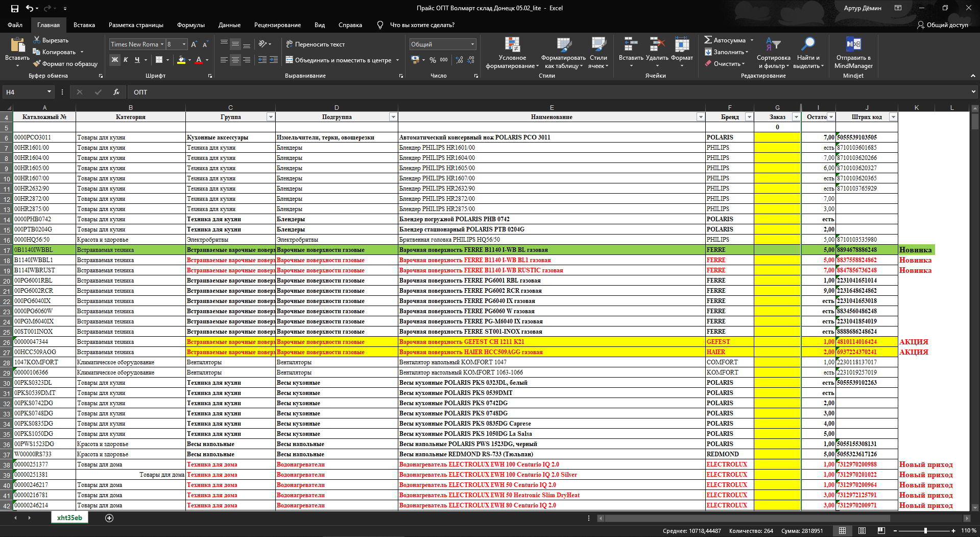Viewport: 980px width, 537px height.
Task: Toggle align left button
Action: (224, 60)
